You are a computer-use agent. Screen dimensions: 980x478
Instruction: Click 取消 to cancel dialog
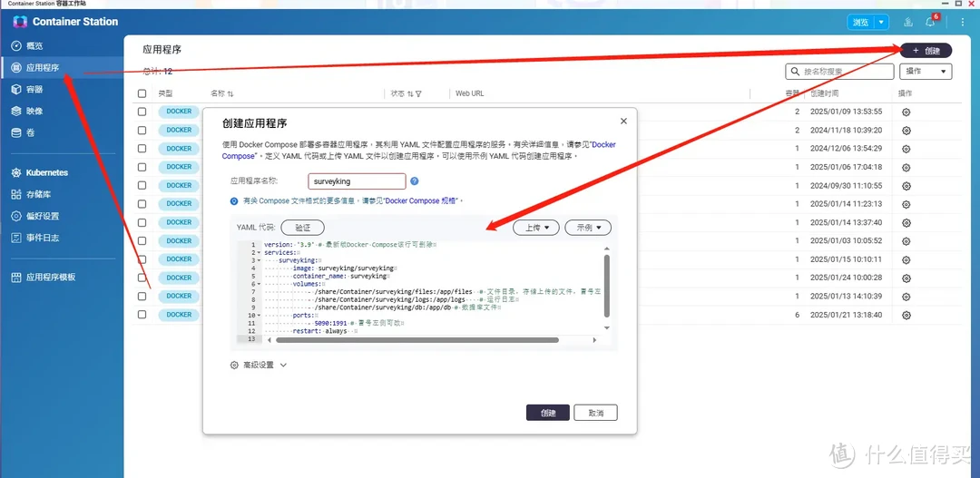click(x=595, y=413)
